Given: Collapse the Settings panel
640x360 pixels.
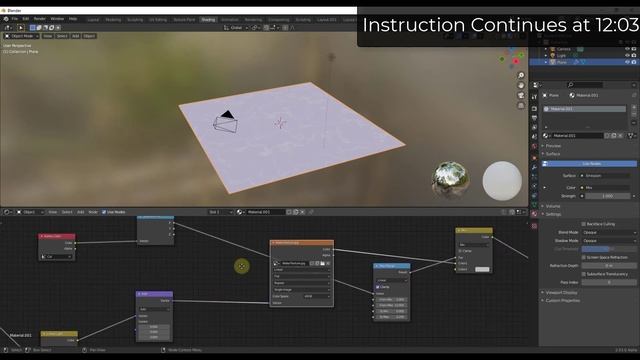Looking at the screenshot, I should (553, 214).
